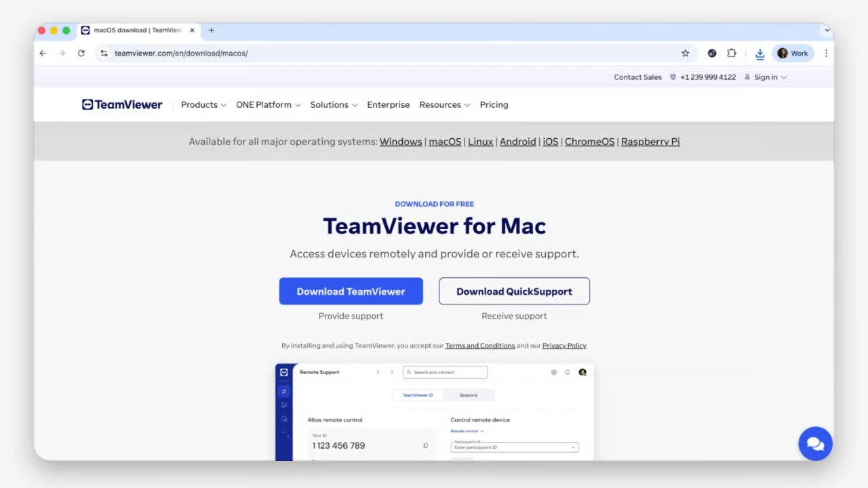The height and width of the screenshot is (488, 868).
Task: Open the settings gear in the app preview
Action: click(554, 372)
